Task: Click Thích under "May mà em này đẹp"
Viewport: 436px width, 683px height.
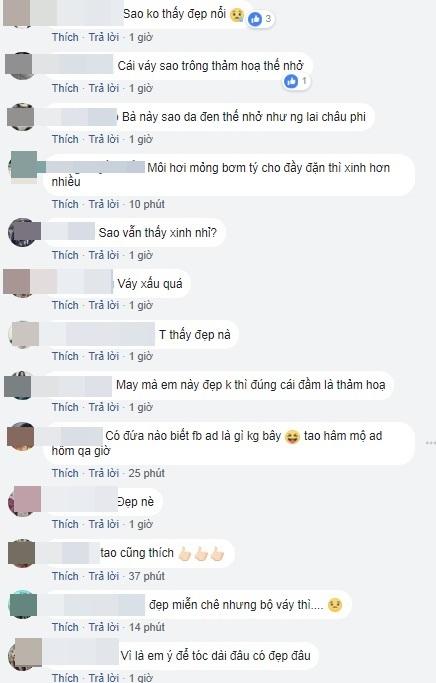Action: click(65, 407)
